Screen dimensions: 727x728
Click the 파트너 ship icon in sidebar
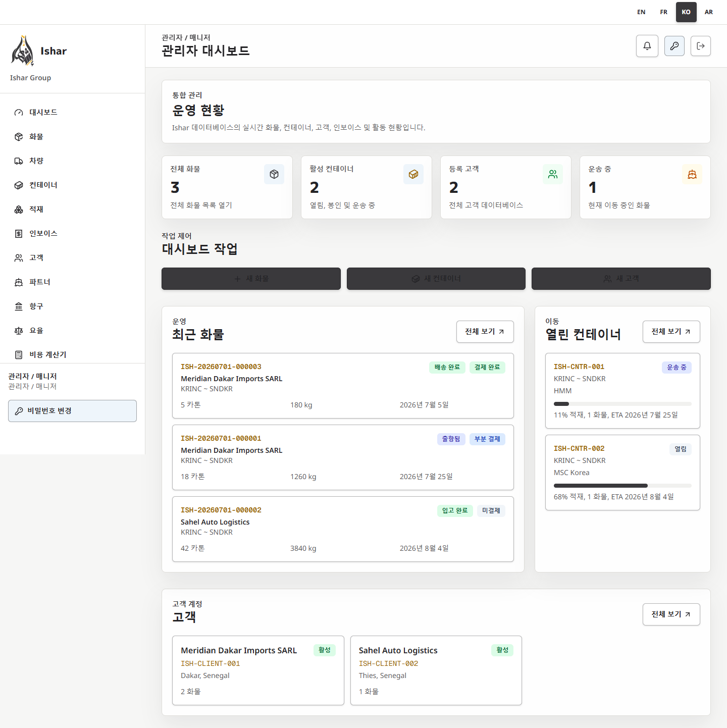tap(19, 282)
